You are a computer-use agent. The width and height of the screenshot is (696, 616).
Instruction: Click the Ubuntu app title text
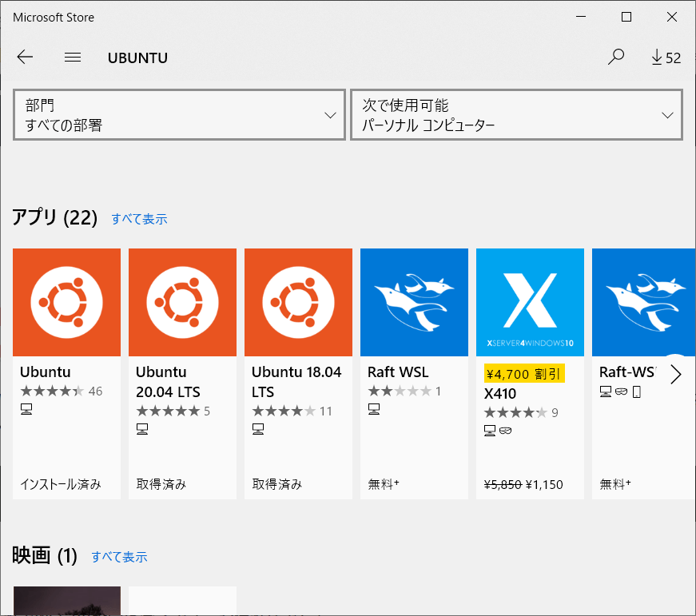point(46,372)
